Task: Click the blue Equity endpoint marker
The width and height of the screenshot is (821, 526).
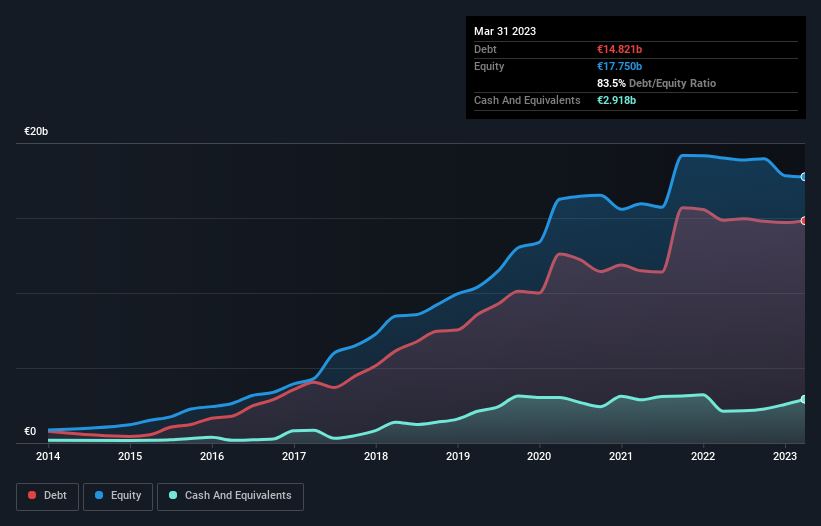Action: click(804, 177)
